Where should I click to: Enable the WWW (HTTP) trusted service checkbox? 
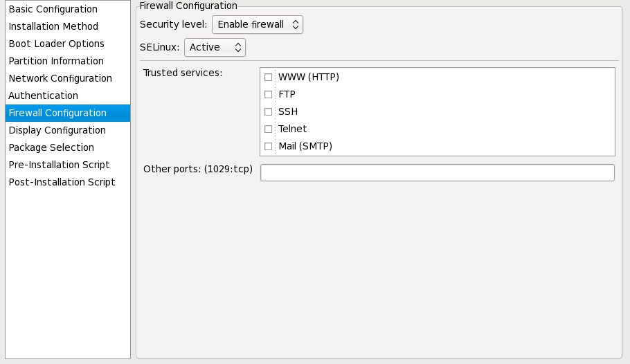point(269,77)
